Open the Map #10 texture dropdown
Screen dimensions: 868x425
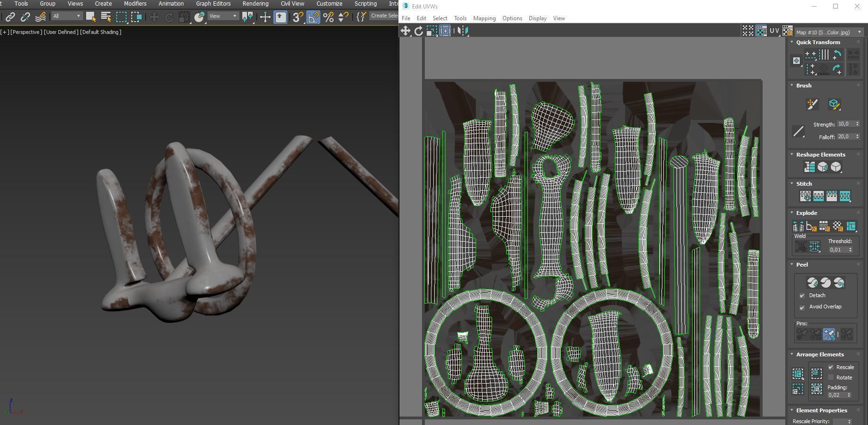pos(828,32)
